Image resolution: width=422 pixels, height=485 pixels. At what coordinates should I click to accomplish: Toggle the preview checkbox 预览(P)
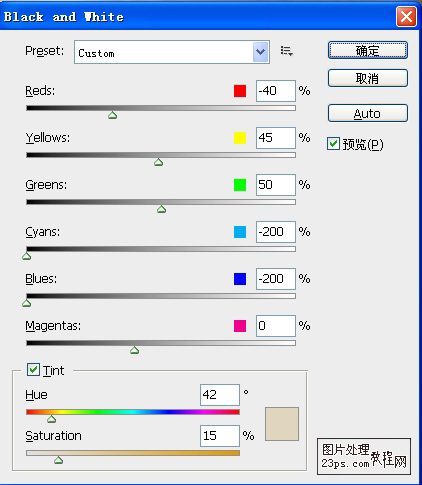(x=333, y=144)
